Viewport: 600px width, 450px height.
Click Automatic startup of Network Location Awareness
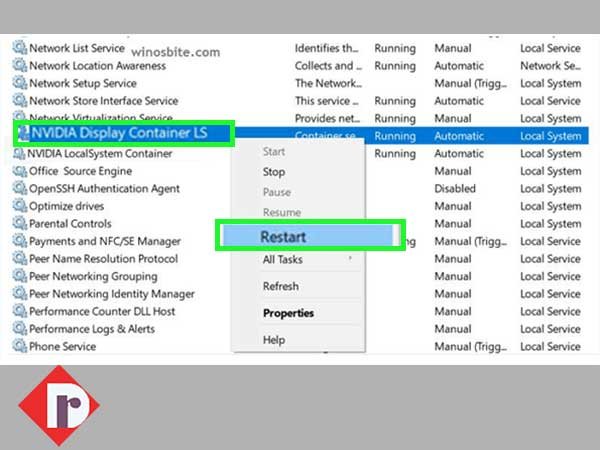pyautogui.click(x=459, y=66)
